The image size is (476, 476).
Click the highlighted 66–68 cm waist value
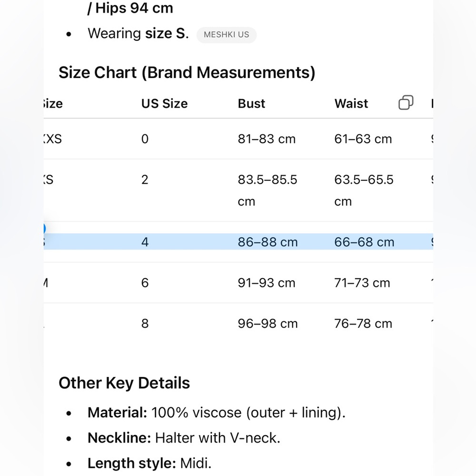[364, 242]
